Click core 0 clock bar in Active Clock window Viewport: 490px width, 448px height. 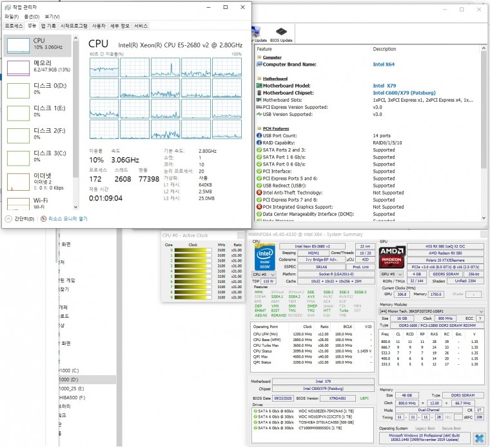coord(193,250)
